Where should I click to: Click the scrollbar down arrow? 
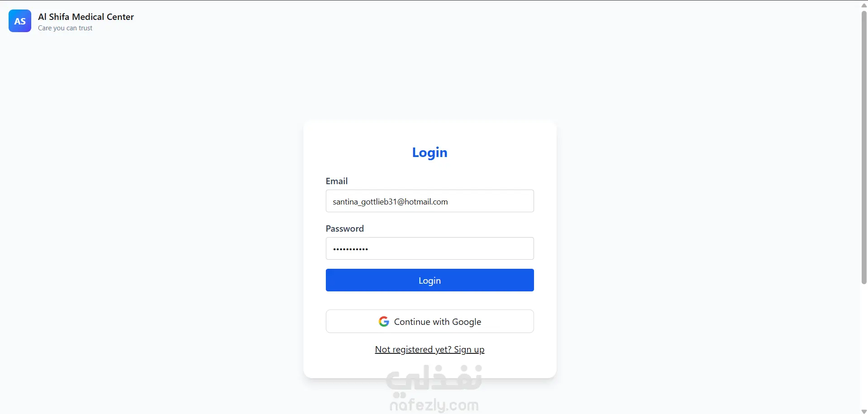[864, 411]
